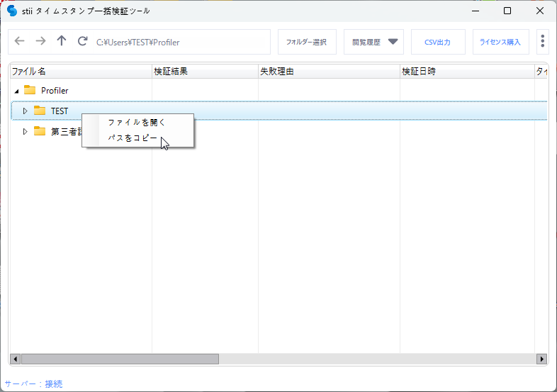Open the three-dot more options menu
This screenshot has width=557, height=392.
[542, 42]
